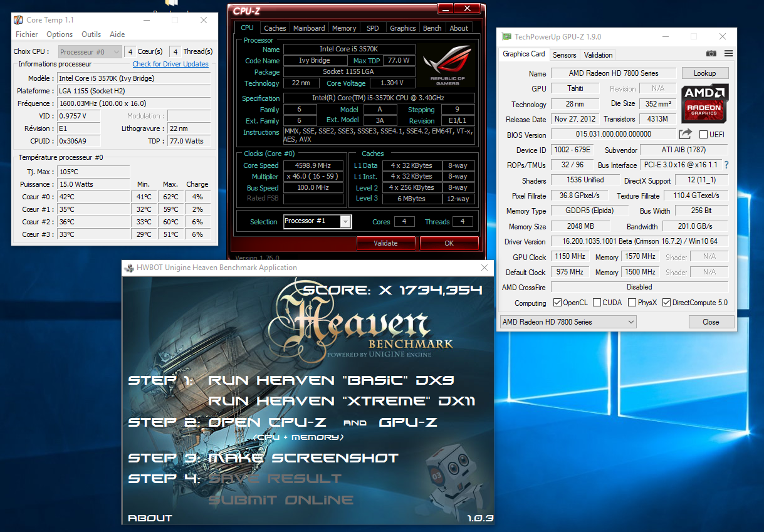Click the Core Speed value 4598.9 MHz

click(x=313, y=165)
